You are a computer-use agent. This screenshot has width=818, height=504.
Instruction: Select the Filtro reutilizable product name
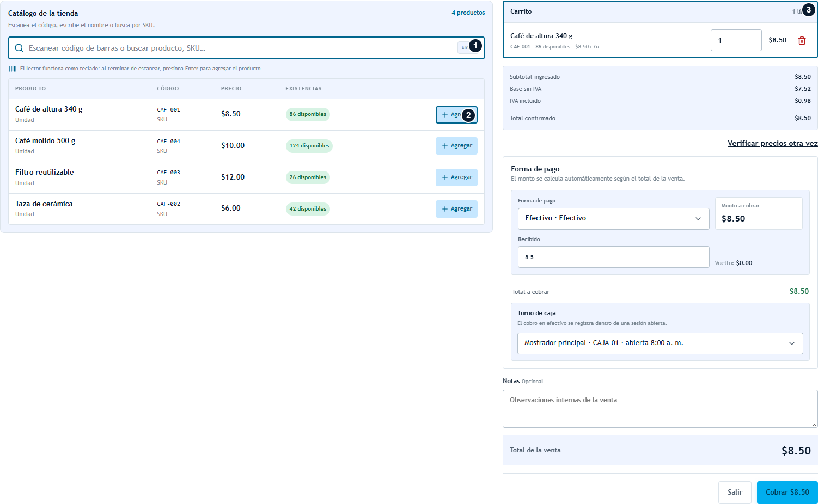pos(45,172)
